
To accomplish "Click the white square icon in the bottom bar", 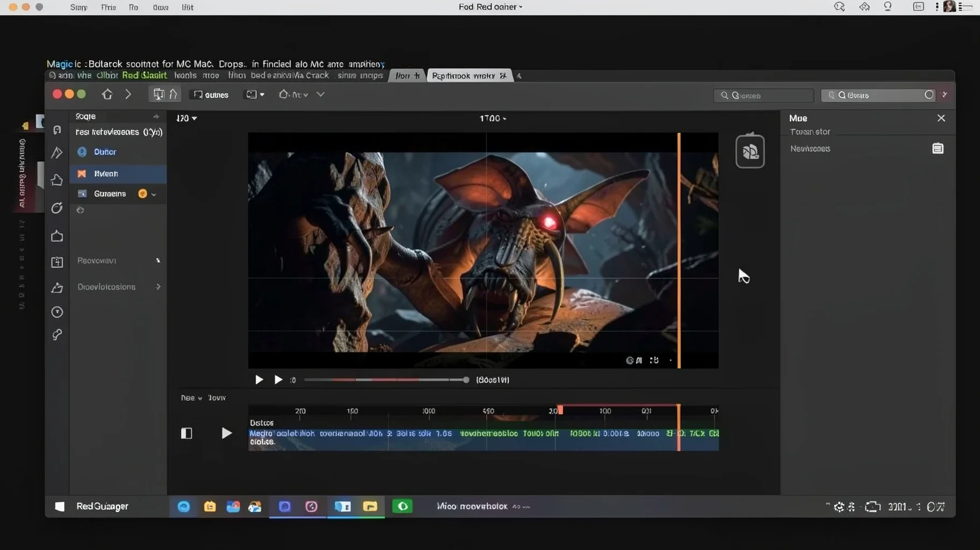I will [60, 506].
